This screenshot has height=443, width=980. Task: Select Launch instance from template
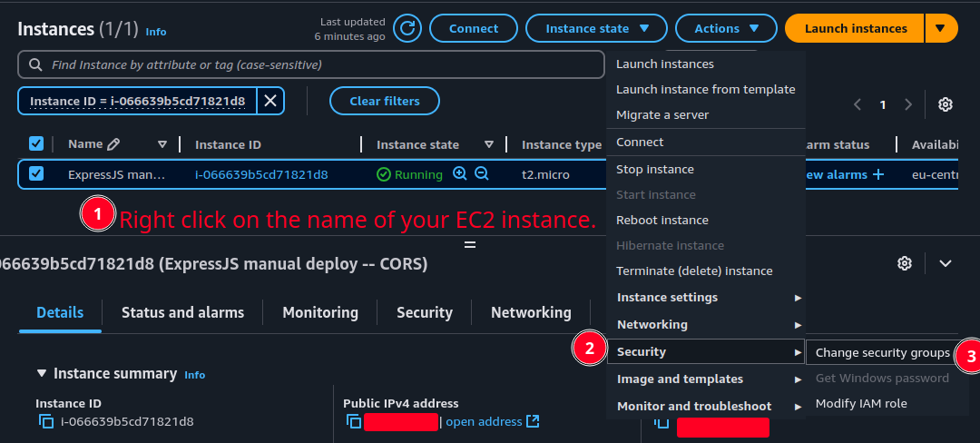click(x=706, y=89)
